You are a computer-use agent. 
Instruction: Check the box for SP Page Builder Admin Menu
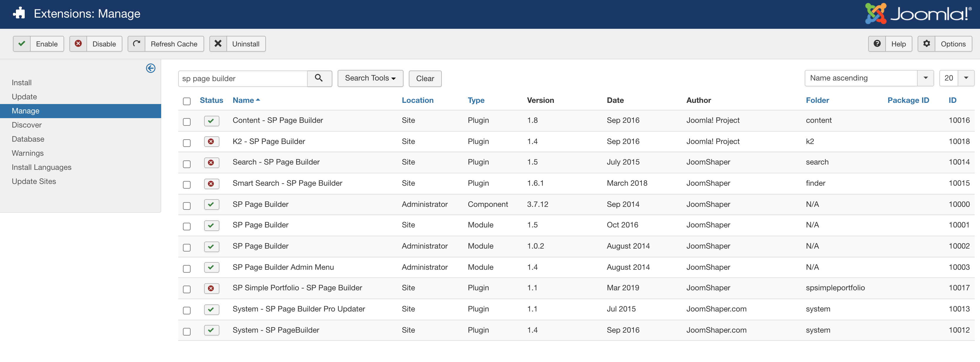click(186, 269)
